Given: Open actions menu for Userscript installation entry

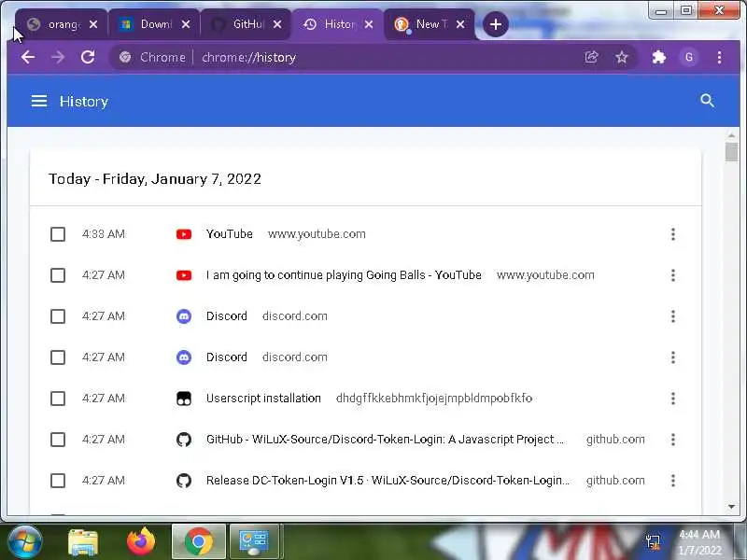Looking at the screenshot, I should pyautogui.click(x=672, y=399).
